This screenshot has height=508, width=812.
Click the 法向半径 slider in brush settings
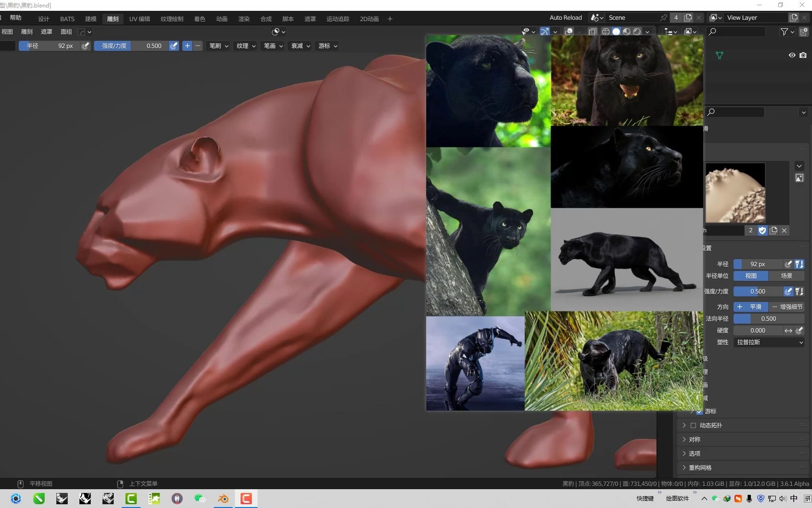tap(768, 318)
